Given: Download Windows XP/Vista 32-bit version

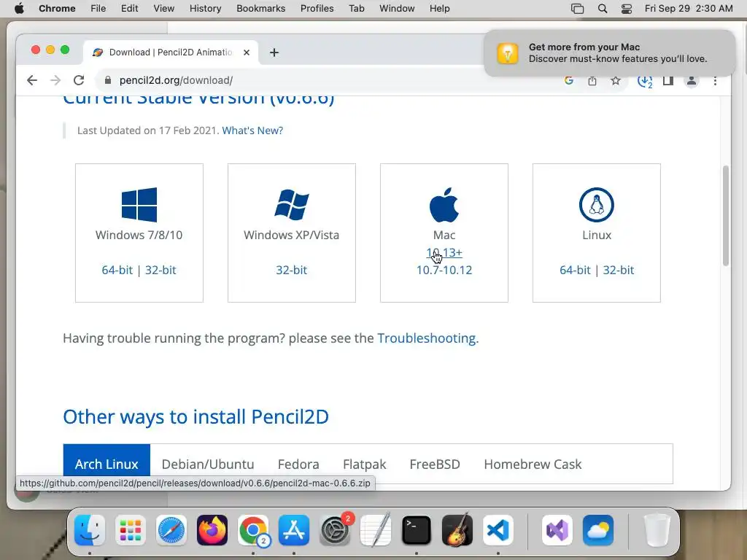Looking at the screenshot, I should (292, 270).
